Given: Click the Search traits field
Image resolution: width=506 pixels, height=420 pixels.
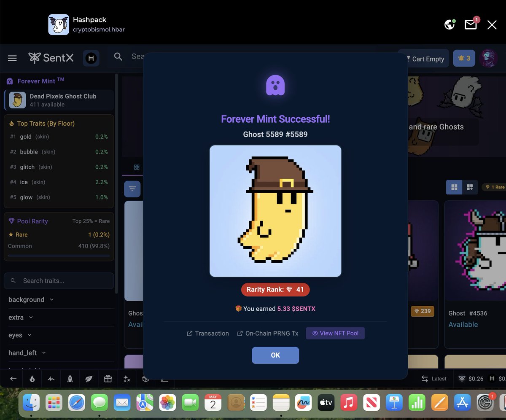Looking at the screenshot, I should (x=59, y=280).
